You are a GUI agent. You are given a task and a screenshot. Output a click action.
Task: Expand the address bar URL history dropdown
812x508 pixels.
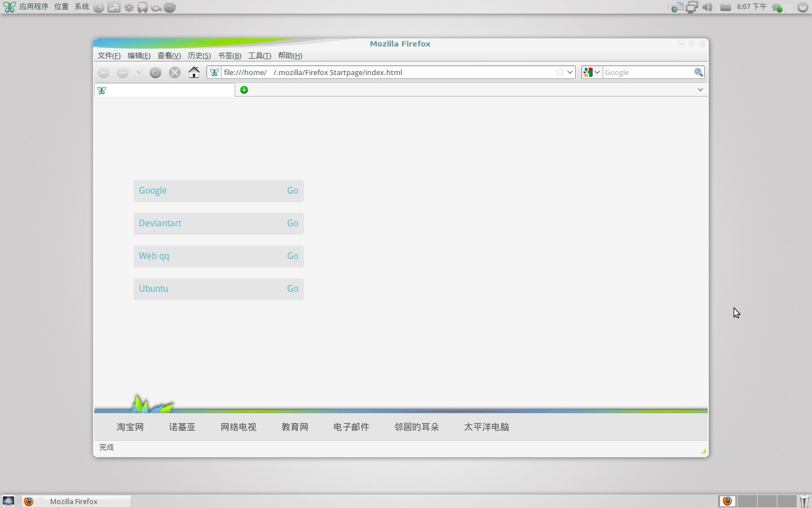click(570, 72)
